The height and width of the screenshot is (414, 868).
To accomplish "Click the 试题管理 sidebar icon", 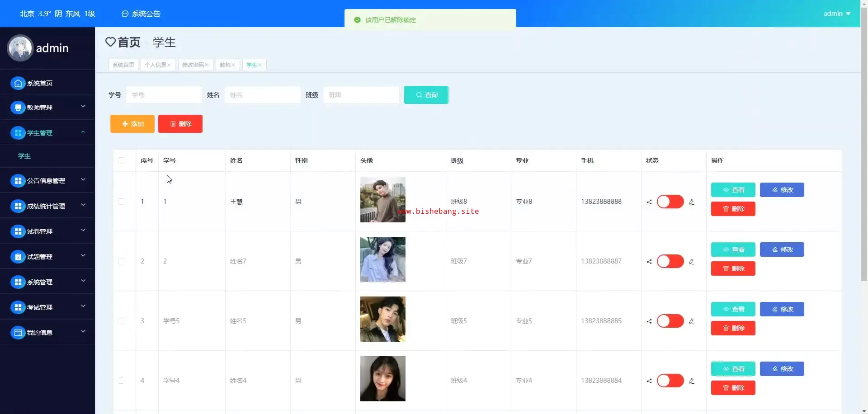I will tap(18, 257).
